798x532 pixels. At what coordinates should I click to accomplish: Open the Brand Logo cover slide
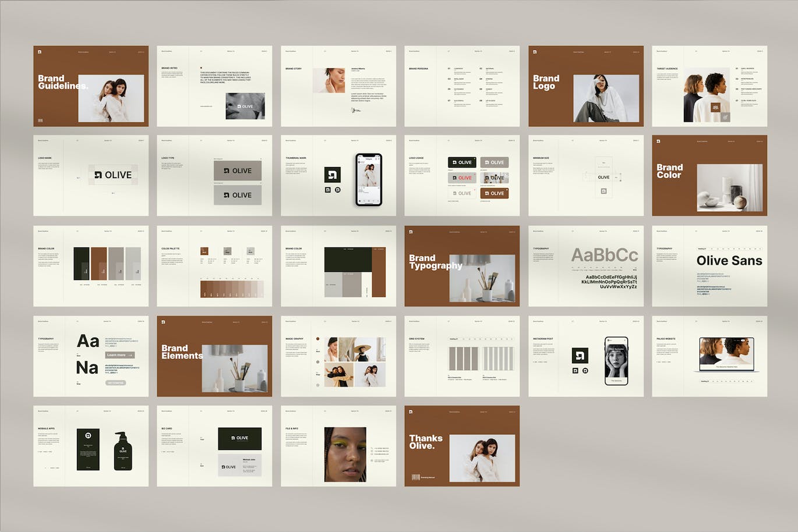tap(585, 86)
